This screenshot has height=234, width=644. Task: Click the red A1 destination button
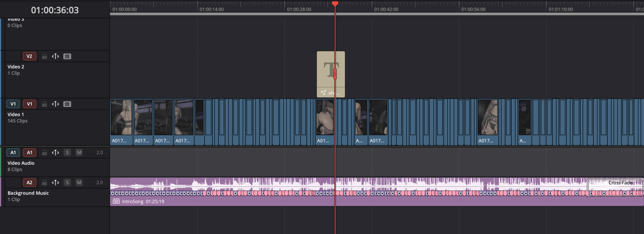(x=30, y=152)
